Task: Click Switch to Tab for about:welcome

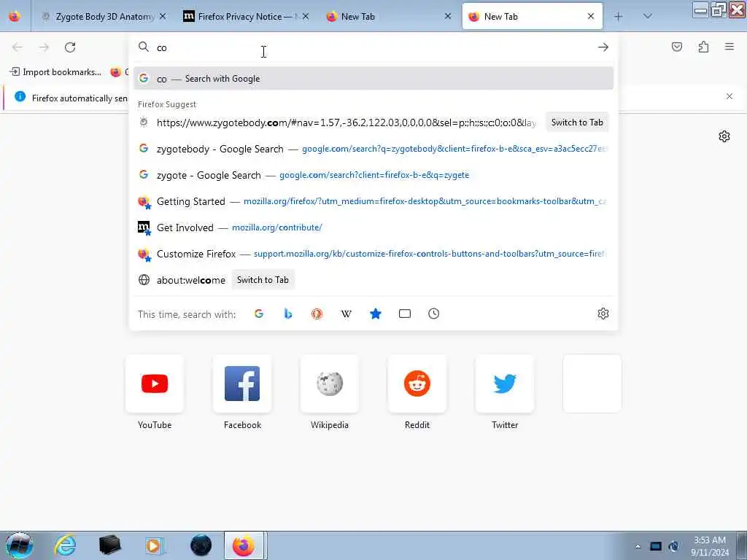Action: pos(263,280)
